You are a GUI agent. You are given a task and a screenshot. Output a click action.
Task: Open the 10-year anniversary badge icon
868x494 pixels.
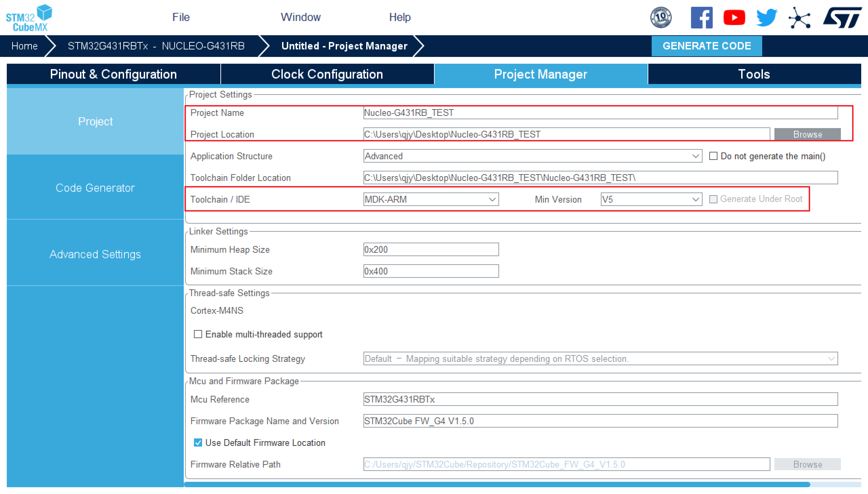pyautogui.click(x=660, y=17)
